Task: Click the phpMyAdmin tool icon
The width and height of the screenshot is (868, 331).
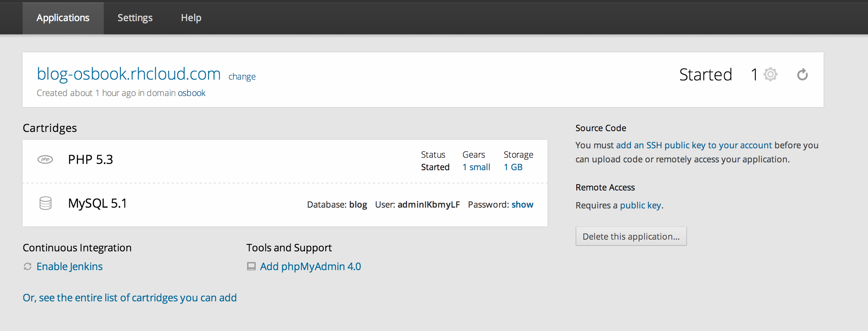Action: click(252, 267)
